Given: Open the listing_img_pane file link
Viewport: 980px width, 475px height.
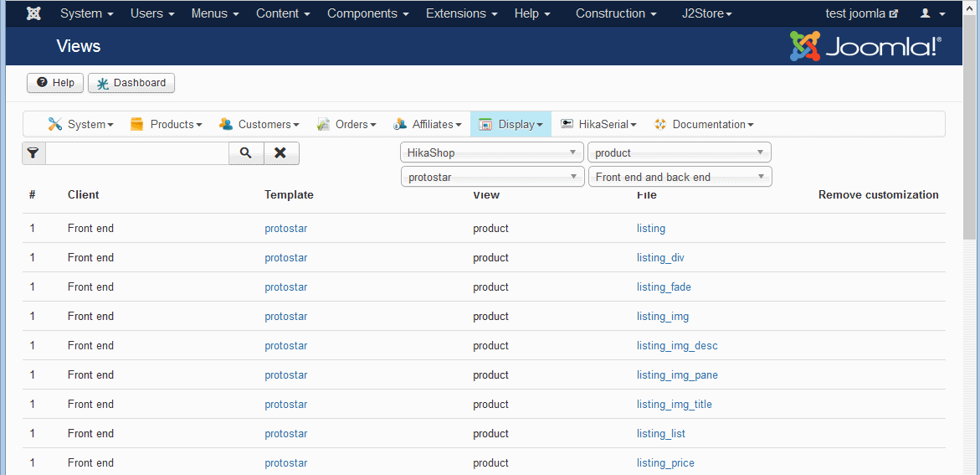Looking at the screenshot, I should 677,374.
